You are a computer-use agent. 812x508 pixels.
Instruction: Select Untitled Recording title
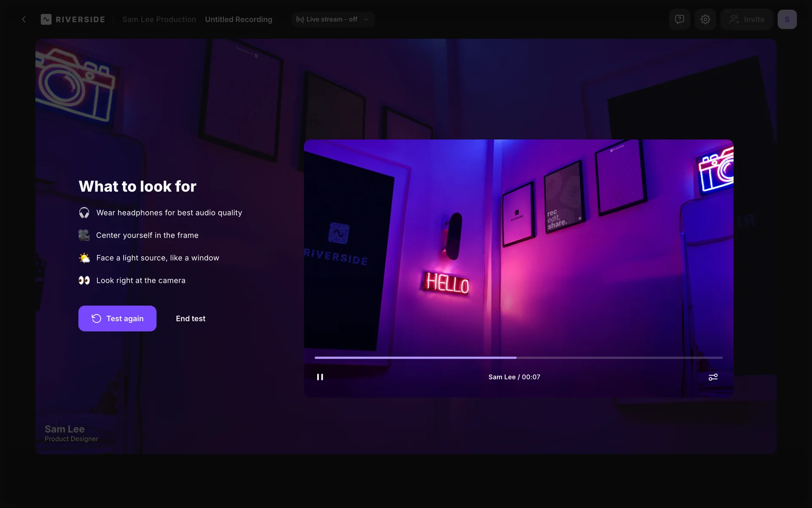239,19
